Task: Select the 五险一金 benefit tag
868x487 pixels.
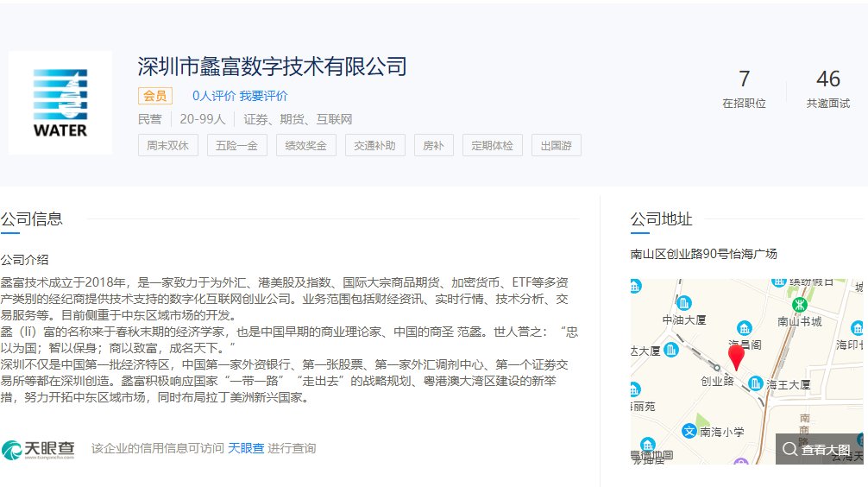Action: [x=237, y=146]
